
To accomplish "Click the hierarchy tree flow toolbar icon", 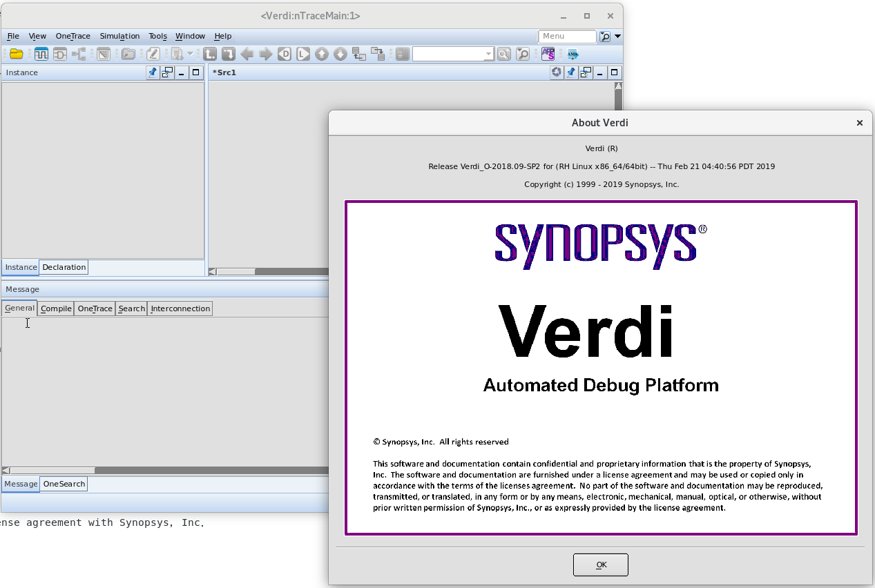I will (79, 54).
